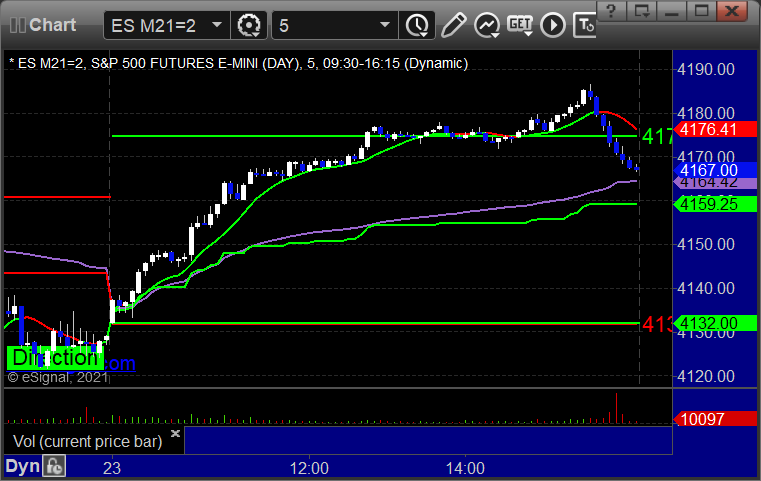Minimize the chart window
This screenshot has height=481, width=761.
[x=672, y=10]
